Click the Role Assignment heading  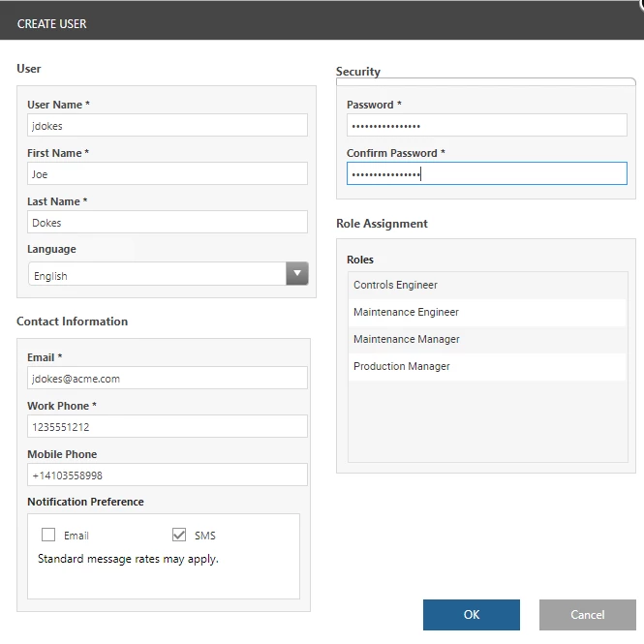[382, 224]
